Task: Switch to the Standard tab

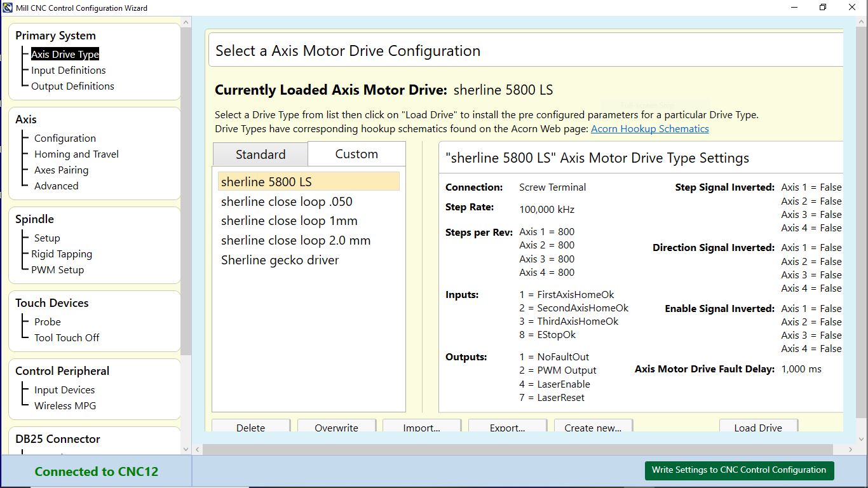Action: (x=261, y=154)
